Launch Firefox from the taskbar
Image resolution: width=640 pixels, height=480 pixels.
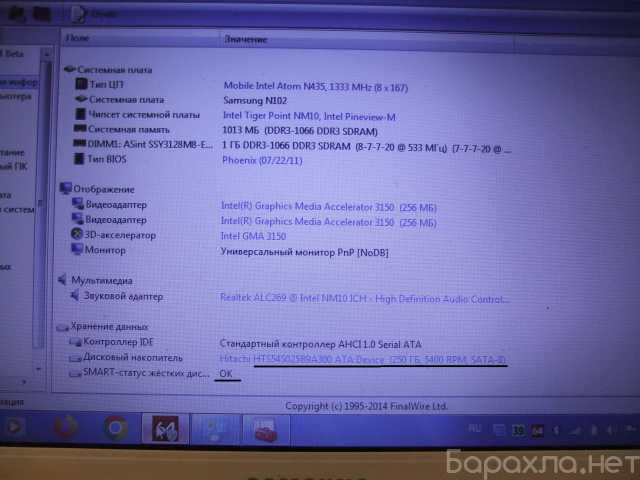click(66, 427)
